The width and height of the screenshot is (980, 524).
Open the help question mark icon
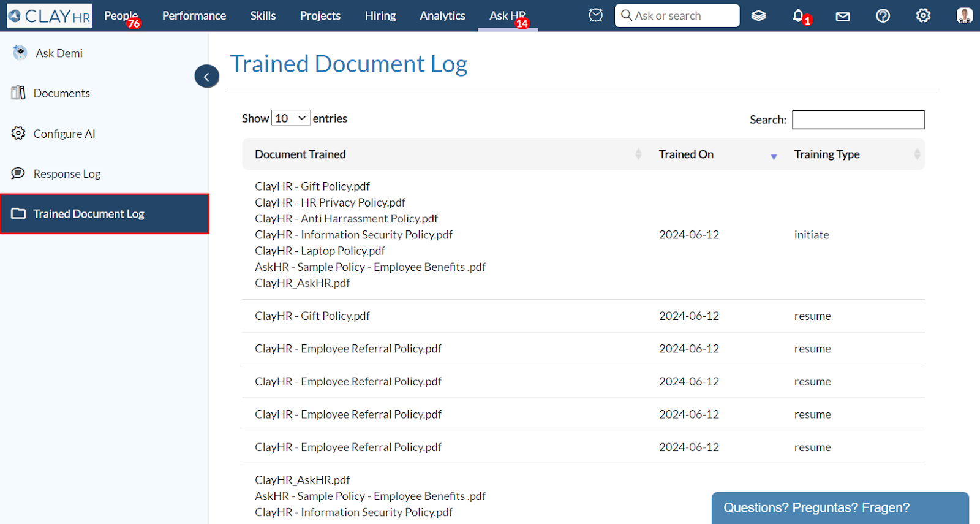tap(883, 15)
